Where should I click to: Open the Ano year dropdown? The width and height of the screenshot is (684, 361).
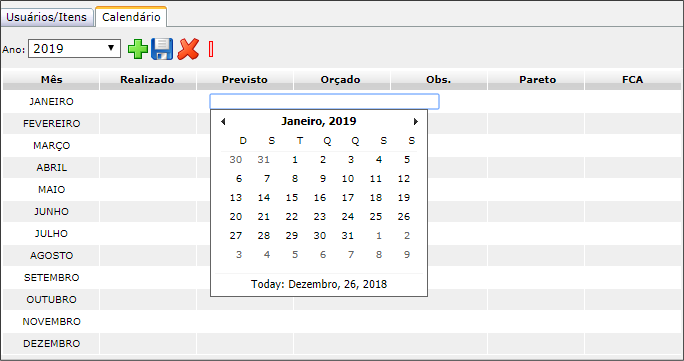74,48
